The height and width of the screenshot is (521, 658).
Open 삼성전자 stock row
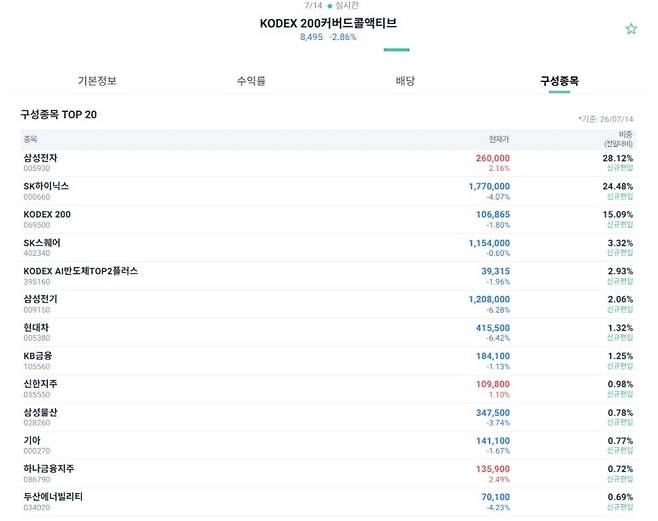tap(328, 163)
